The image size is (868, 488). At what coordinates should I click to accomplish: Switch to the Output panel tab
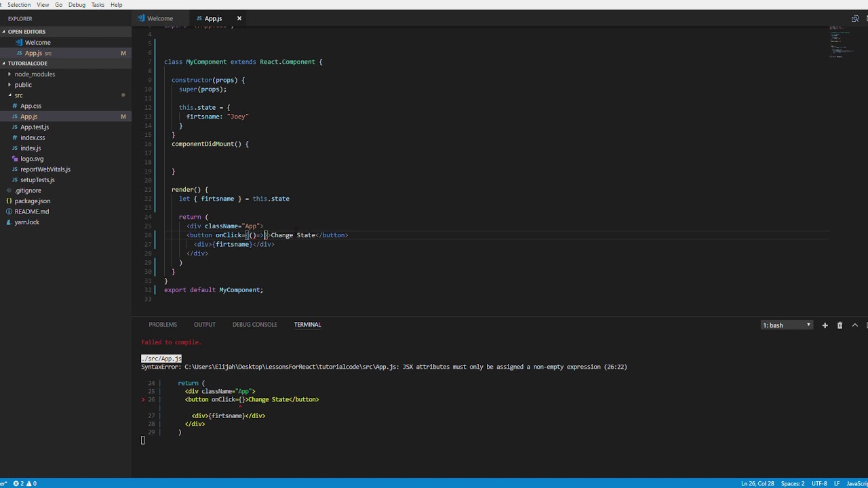pos(204,325)
